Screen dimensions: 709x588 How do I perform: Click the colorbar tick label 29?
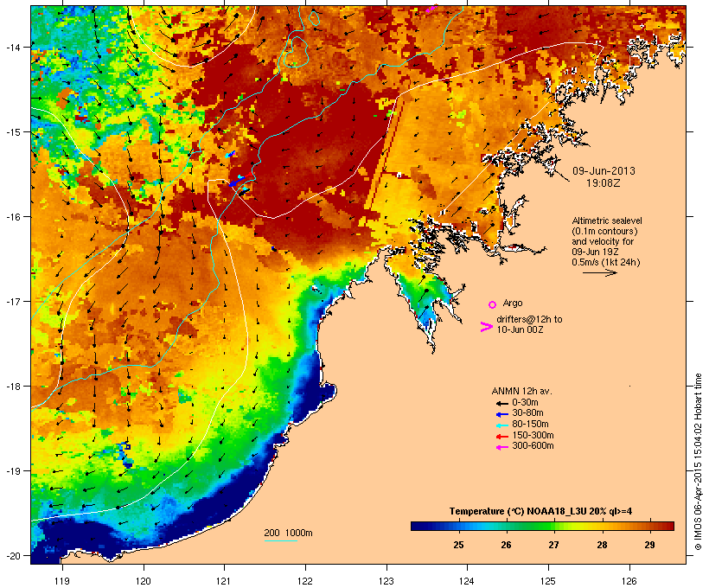tap(649, 545)
